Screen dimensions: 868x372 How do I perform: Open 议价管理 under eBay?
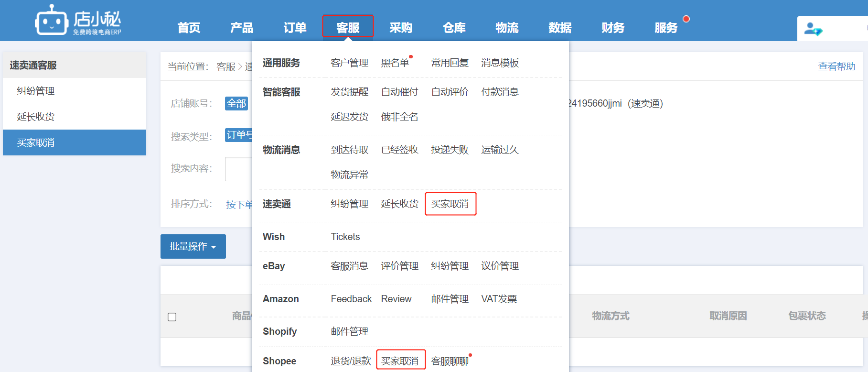coord(500,266)
